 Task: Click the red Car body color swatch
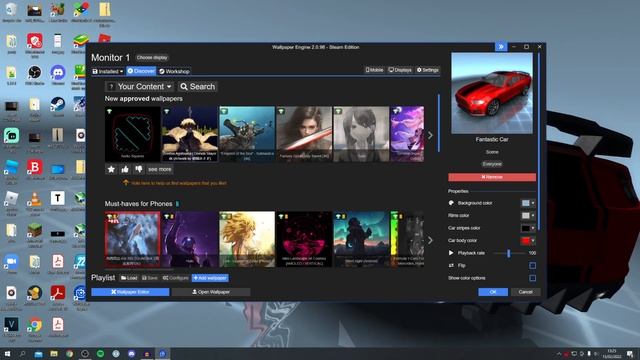click(x=526, y=240)
